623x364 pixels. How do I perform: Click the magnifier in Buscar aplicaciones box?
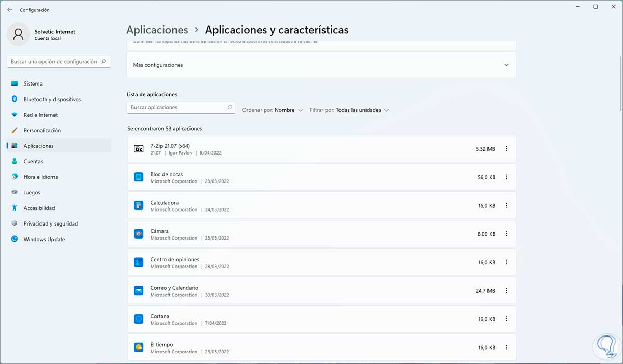click(229, 107)
